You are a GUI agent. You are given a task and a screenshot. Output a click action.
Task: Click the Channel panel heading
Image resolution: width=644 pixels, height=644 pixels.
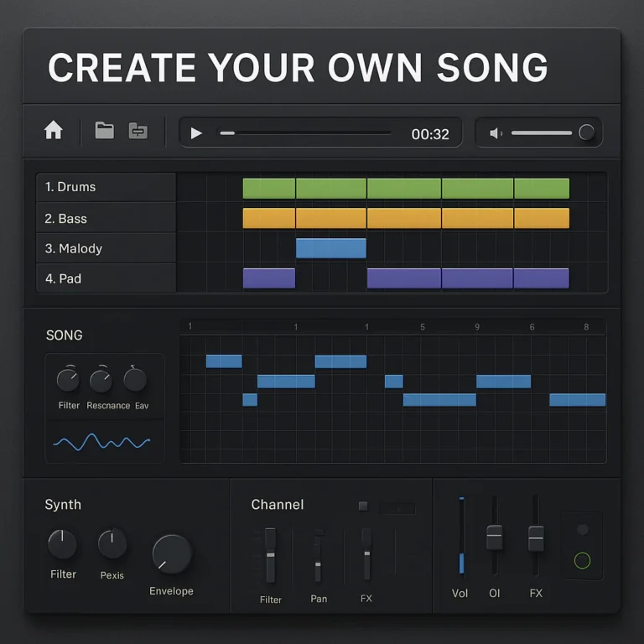[278, 504]
